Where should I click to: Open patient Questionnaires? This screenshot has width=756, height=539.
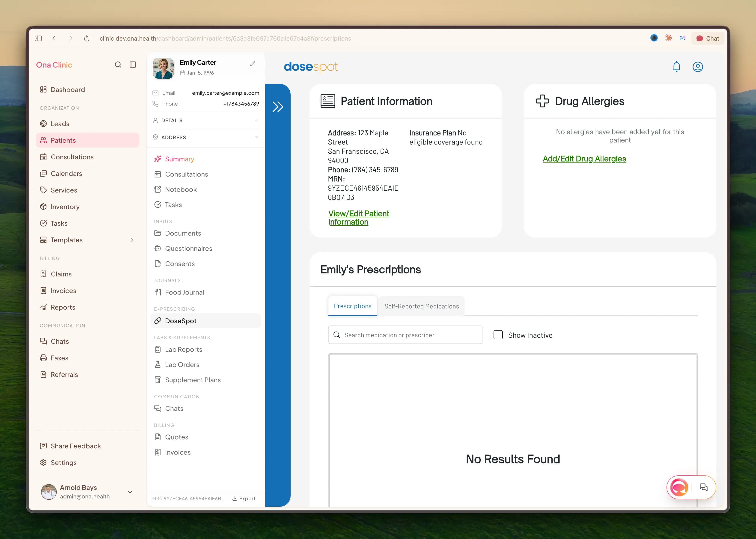point(205,249)
